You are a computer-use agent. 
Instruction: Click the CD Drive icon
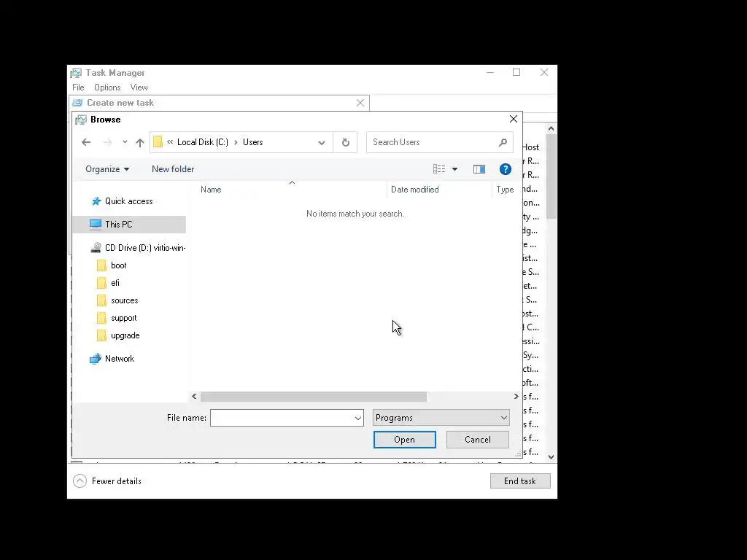click(96, 248)
